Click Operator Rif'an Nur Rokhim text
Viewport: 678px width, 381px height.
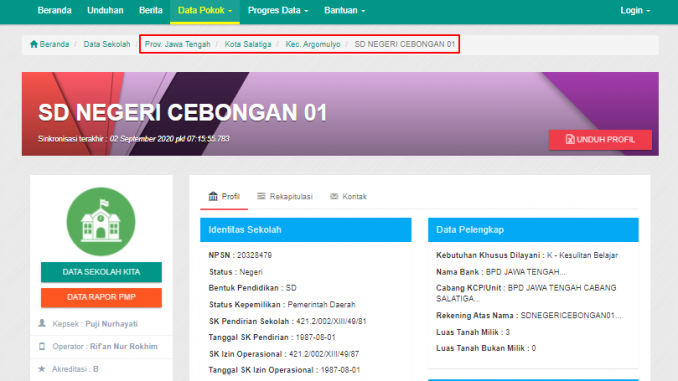pos(105,346)
